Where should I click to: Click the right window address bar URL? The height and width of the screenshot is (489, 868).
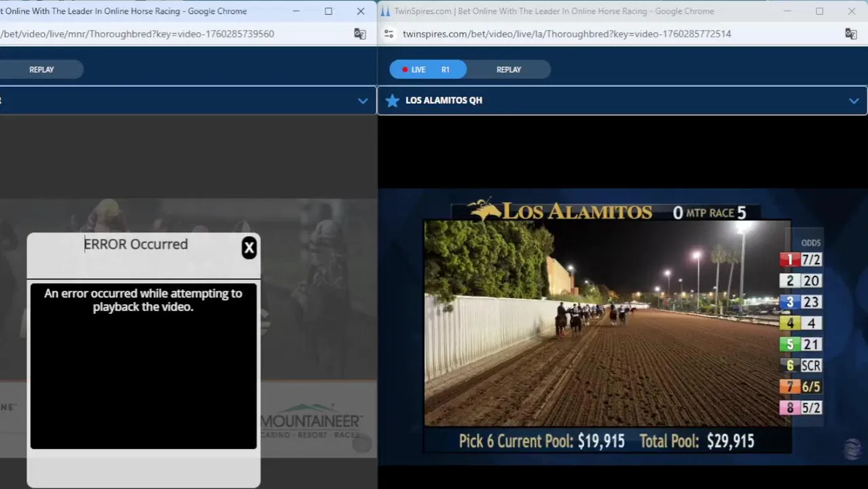tap(566, 34)
